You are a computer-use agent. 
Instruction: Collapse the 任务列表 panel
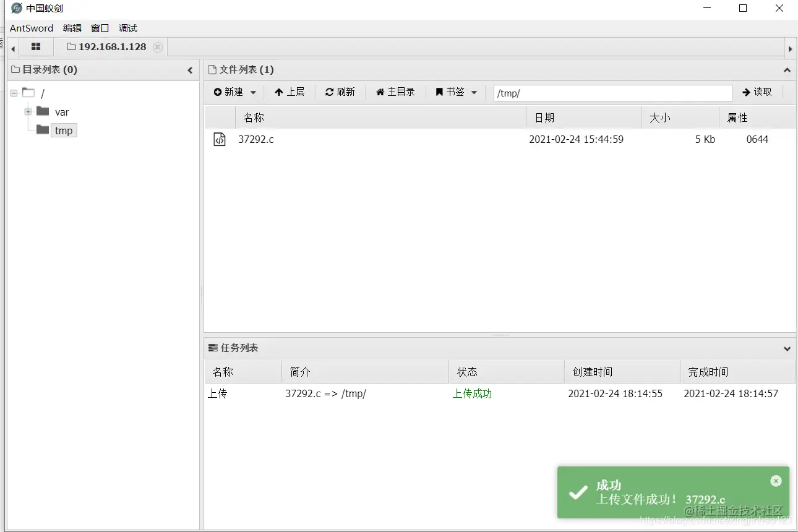(x=787, y=349)
